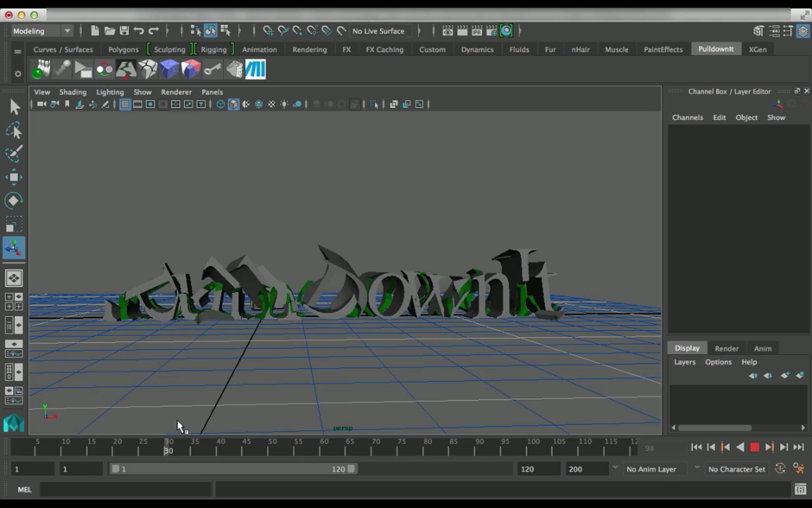Open the Render layer tab
Screen dimensions: 812x508
click(726, 348)
